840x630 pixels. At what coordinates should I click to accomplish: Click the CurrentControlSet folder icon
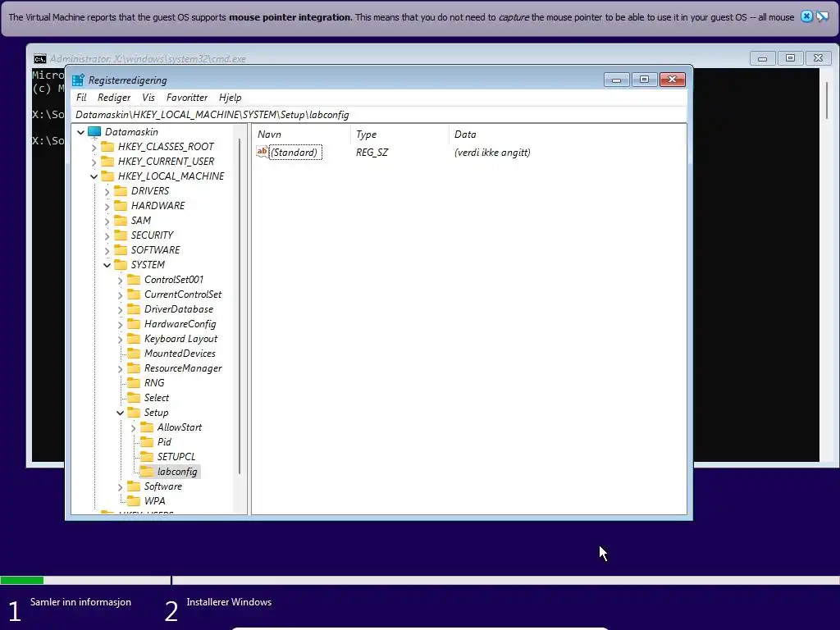(x=134, y=294)
